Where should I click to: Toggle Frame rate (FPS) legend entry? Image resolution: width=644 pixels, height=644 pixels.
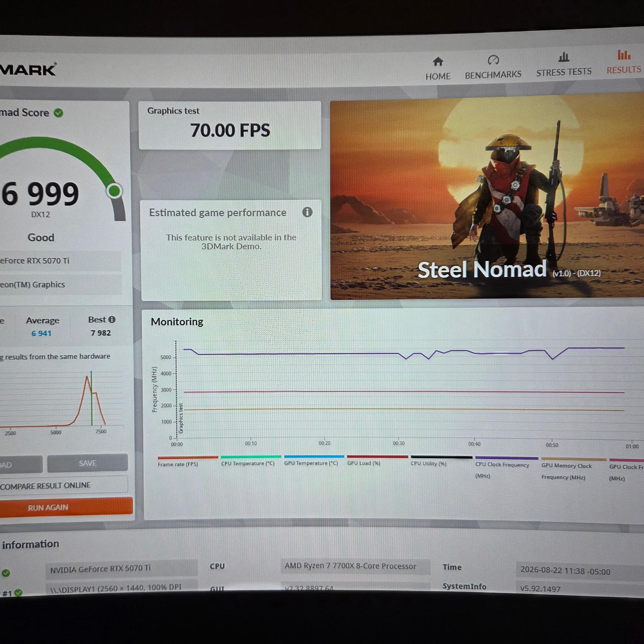(187, 461)
